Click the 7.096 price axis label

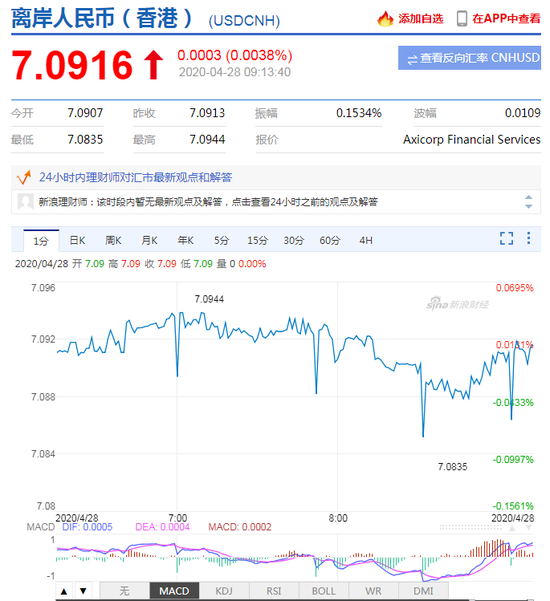click(43, 288)
